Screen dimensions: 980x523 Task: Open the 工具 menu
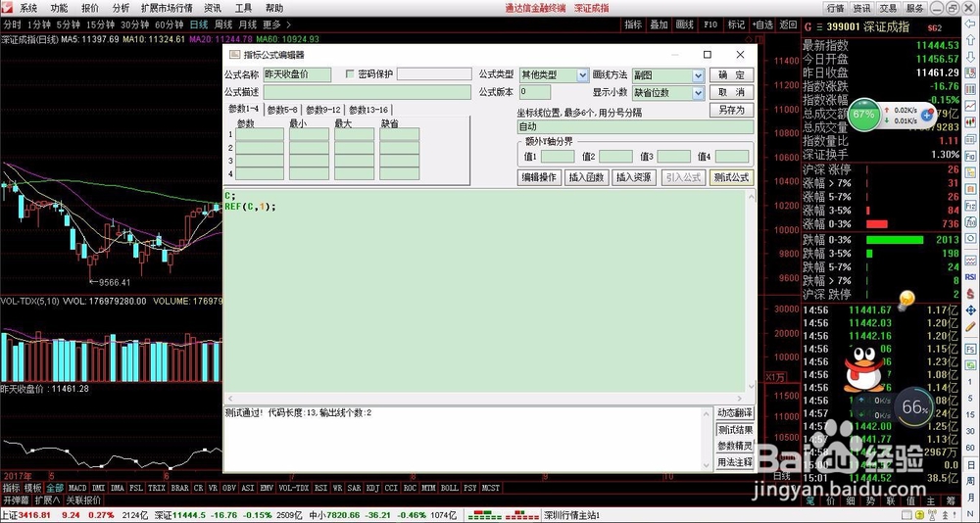coord(244,8)
